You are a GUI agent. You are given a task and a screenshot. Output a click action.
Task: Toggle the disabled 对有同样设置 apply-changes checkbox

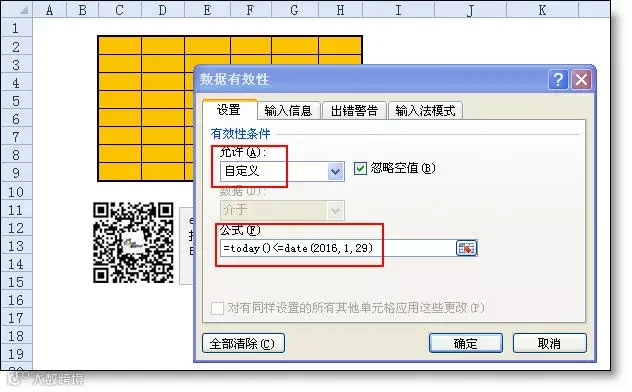click(217, 309)
